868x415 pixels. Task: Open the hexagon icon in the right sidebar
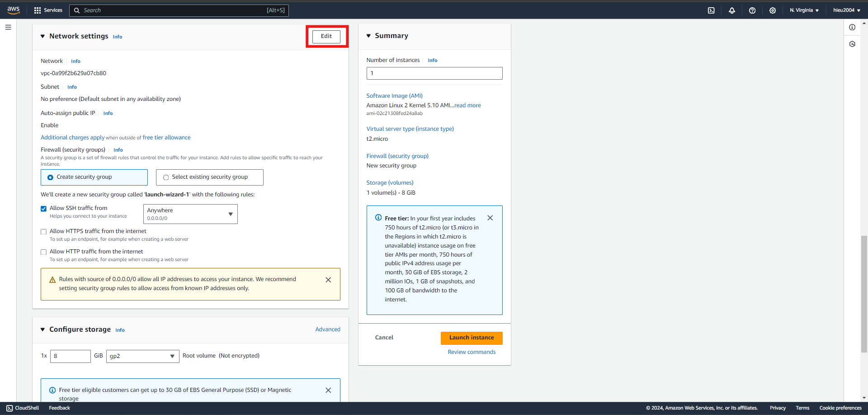coord(852,44)
